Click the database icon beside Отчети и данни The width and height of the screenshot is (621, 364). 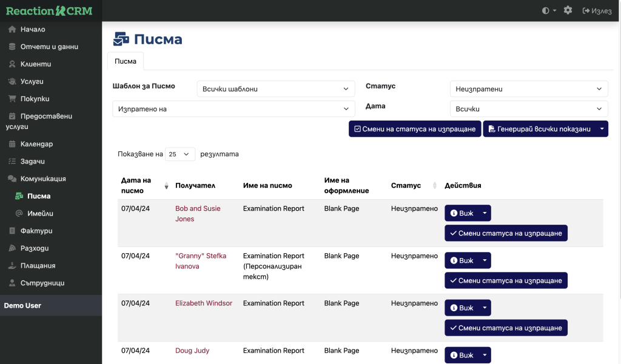pyautogui.click(x=12, y=47)
